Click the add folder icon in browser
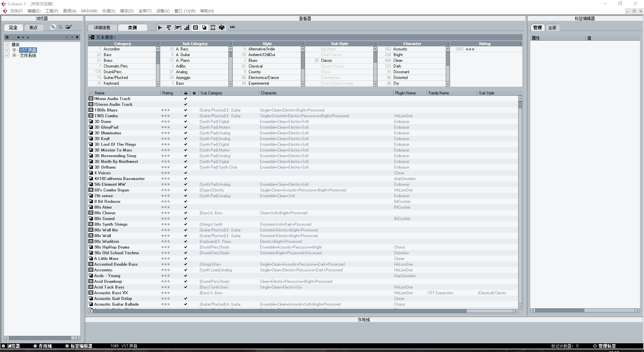 [69, 27]
